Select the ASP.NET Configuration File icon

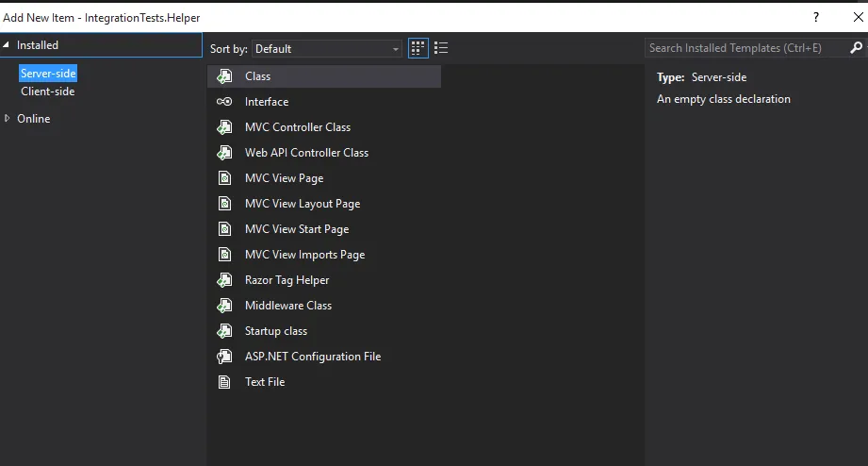coord(224,357)
